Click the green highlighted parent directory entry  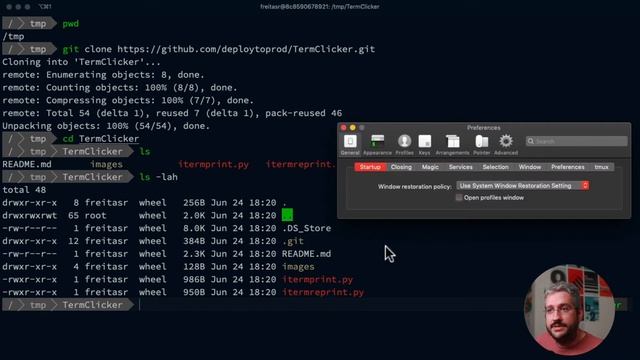[x=287, y=215]
